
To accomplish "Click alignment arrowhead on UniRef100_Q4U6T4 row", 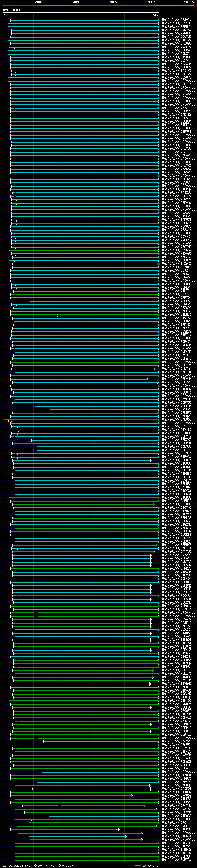I will pos(125,836).
